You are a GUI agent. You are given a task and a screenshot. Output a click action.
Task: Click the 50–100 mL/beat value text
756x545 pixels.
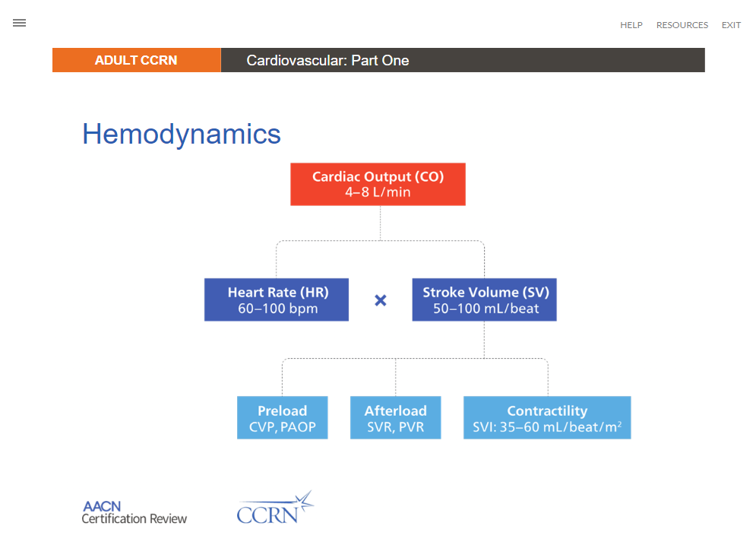coord(486,309)
